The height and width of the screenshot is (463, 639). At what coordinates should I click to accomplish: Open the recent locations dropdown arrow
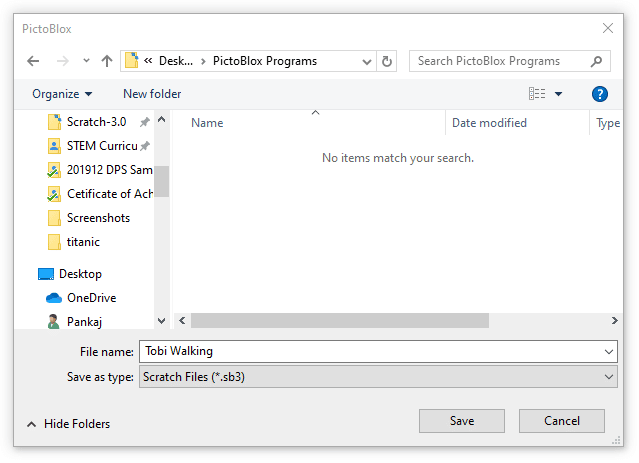pyautogui.click(x=86, y=61)
